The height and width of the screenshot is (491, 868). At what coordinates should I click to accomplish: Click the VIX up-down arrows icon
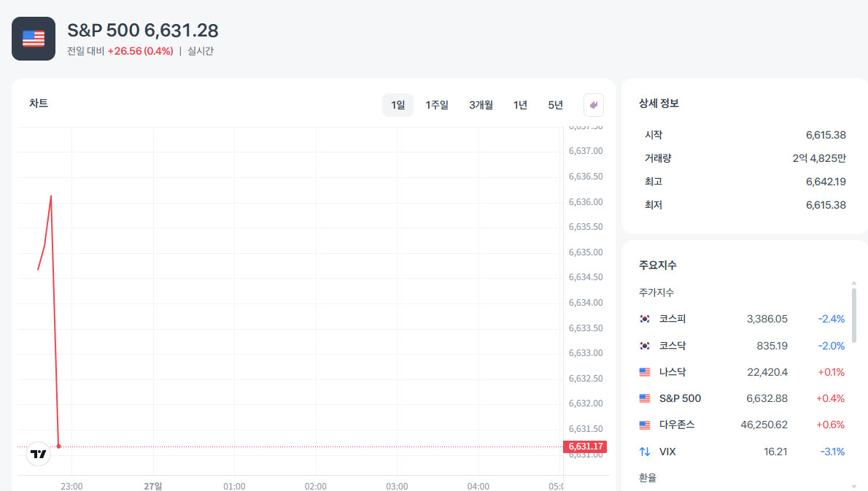[645, 452]
